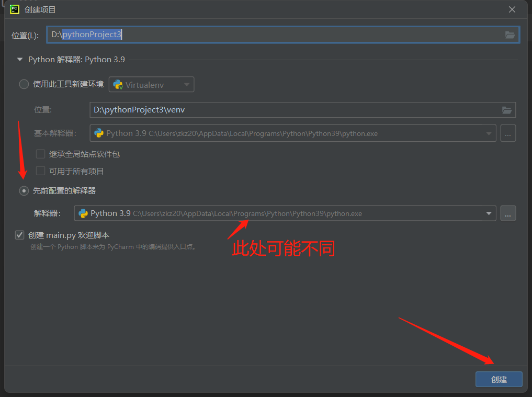Select 使用此工具新建环境 radio button
532x397 pixels.
[x=24, y=84]
